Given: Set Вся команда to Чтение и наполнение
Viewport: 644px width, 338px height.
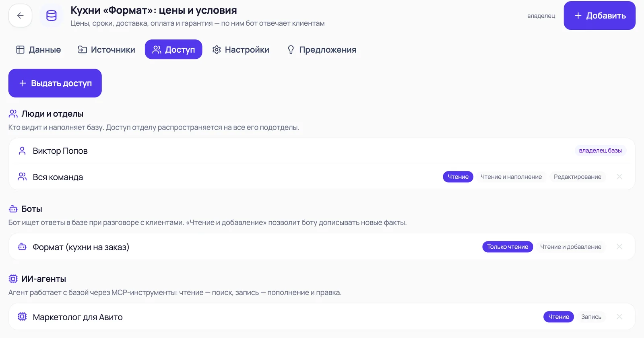Looking at the screenshot, I should pos(511,177).
